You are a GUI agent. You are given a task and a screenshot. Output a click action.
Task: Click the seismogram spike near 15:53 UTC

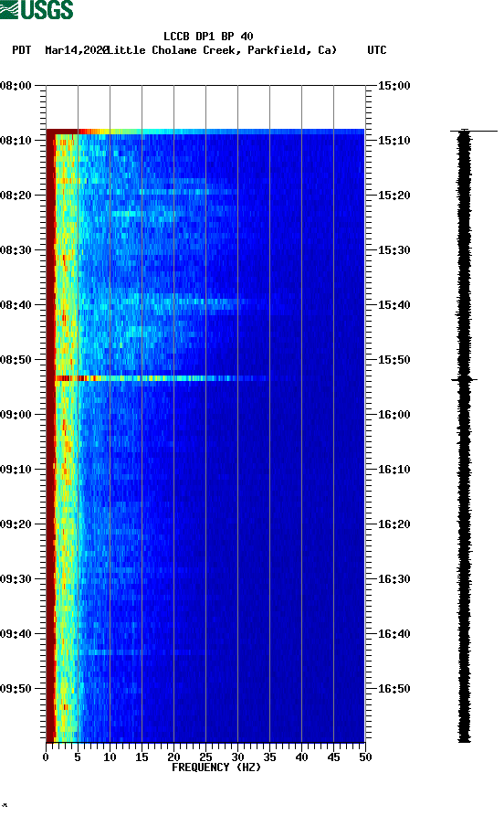point(464,380)
